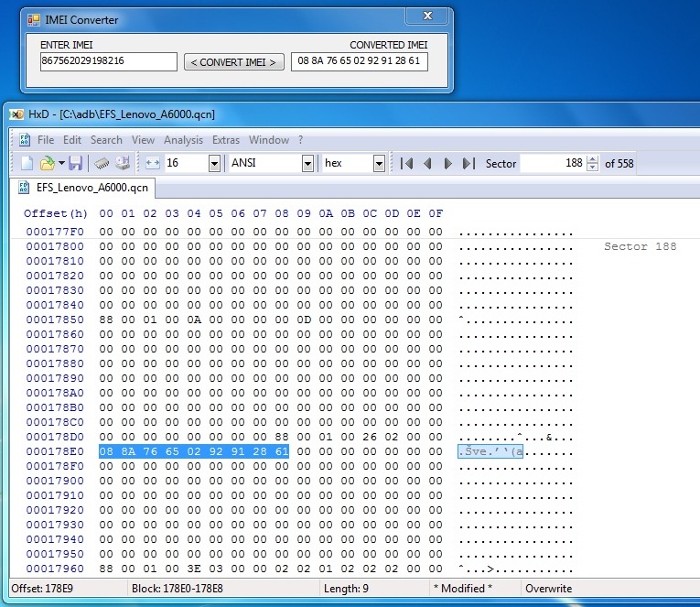This screenshot has width=700, height=607.
Task: Click the Sector 188 marker label
Action: click(x=641, y=246)
